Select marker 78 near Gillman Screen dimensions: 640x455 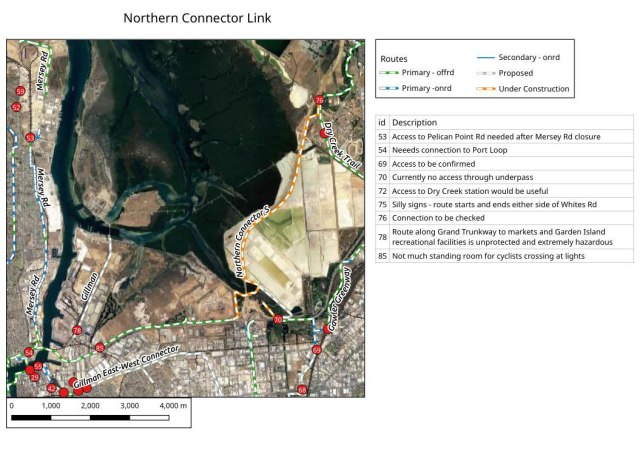[x=77, y=331]
